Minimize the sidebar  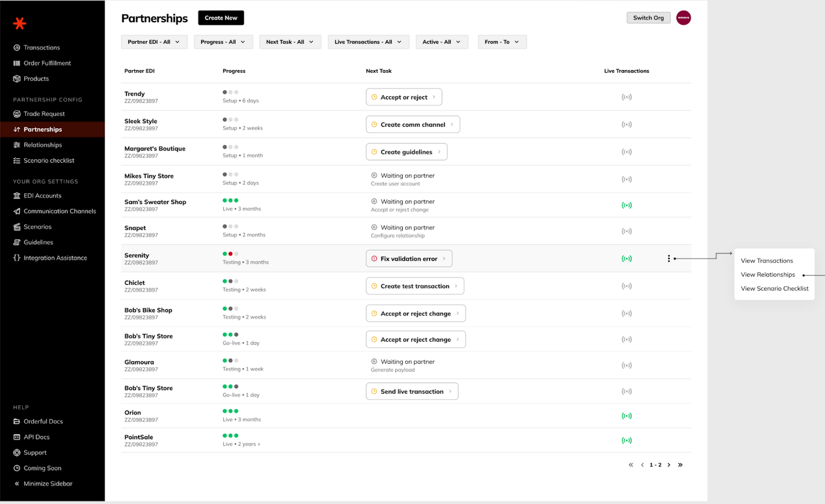pos(47,484)
